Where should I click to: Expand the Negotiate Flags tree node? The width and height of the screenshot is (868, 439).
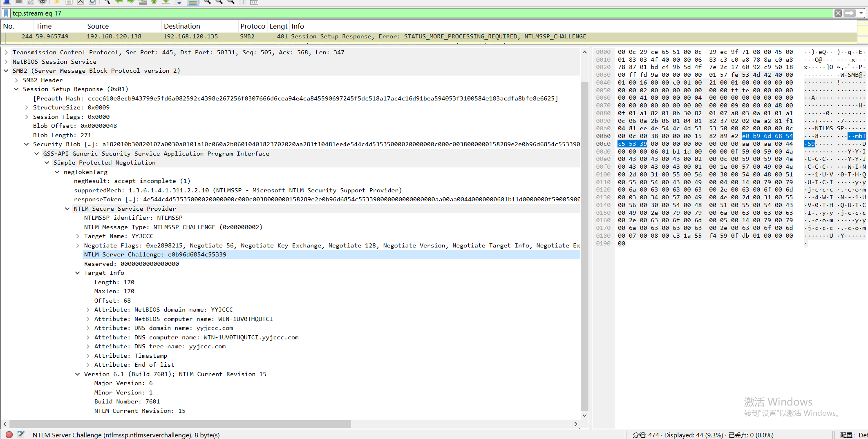pyautogui.click(x=78, y=245)
